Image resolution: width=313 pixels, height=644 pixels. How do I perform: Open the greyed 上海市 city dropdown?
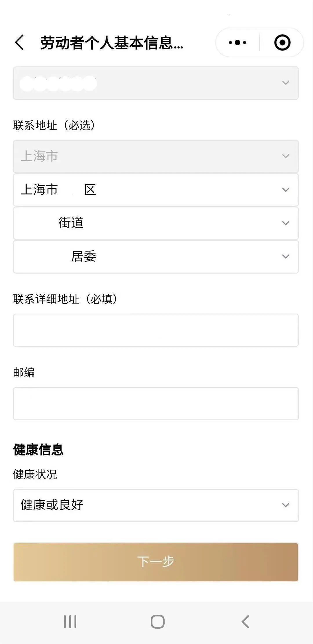point(156,156)
